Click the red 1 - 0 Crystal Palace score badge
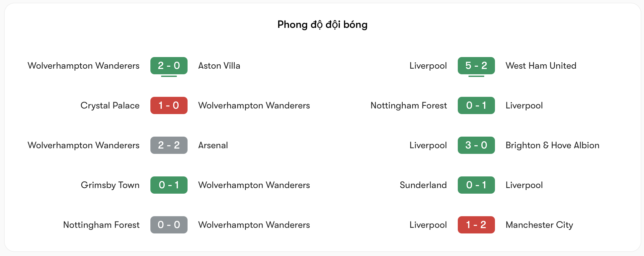 pos(169,105)
